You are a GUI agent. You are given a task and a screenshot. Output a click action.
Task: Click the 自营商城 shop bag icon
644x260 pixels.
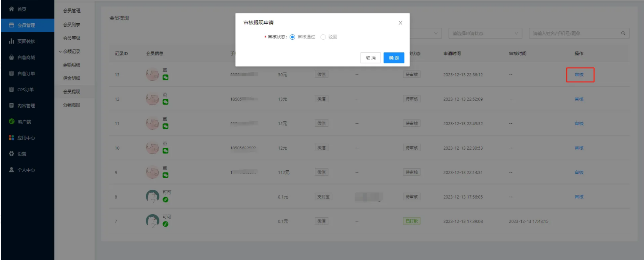pyautogui.click(x=11, y=57)
